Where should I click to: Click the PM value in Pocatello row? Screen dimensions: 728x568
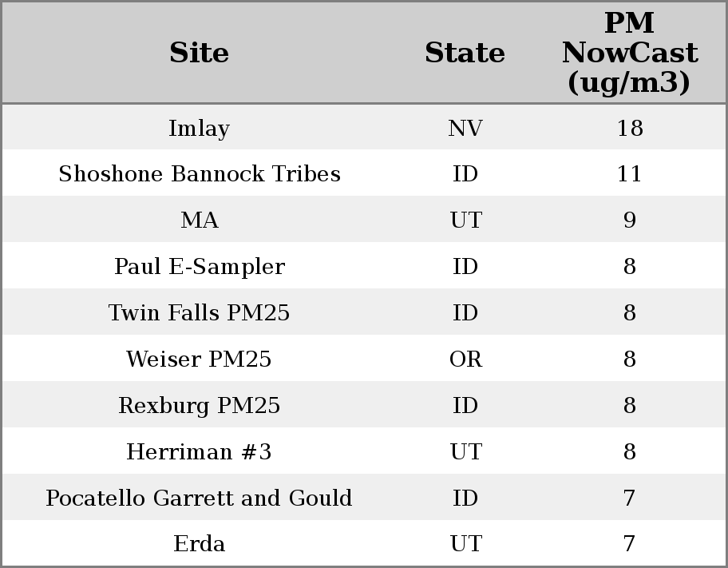(629, 498)
